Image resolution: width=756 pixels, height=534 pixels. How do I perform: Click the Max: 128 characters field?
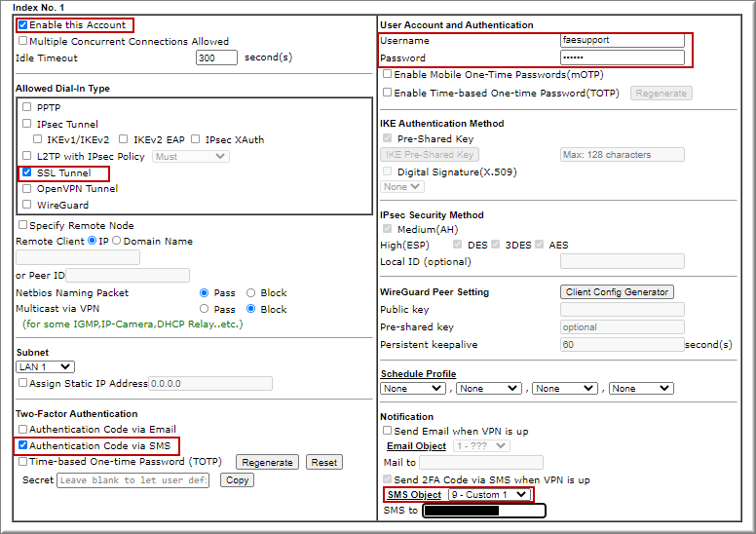click(623, 155)
